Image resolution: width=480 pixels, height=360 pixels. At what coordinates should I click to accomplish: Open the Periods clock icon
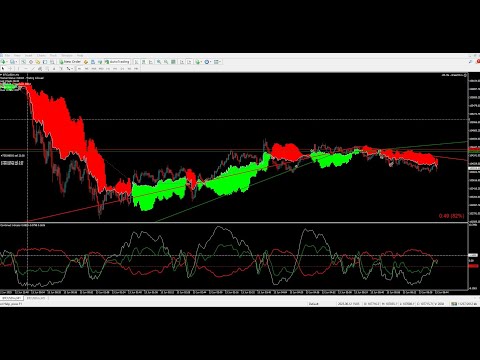(207, 62)
